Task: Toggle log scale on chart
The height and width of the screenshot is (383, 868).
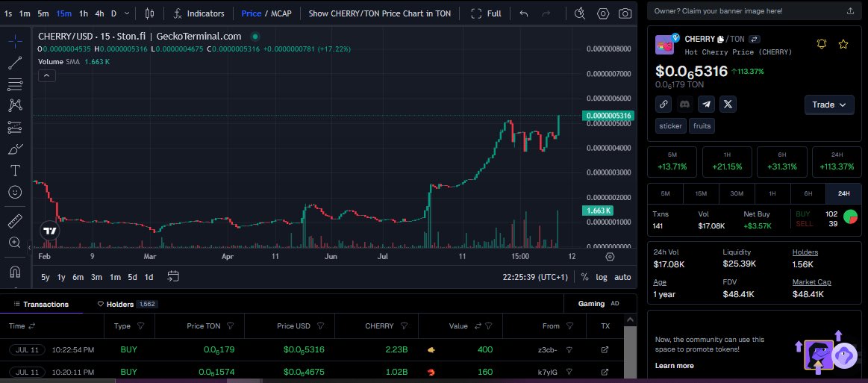Action: click(601, 277)
